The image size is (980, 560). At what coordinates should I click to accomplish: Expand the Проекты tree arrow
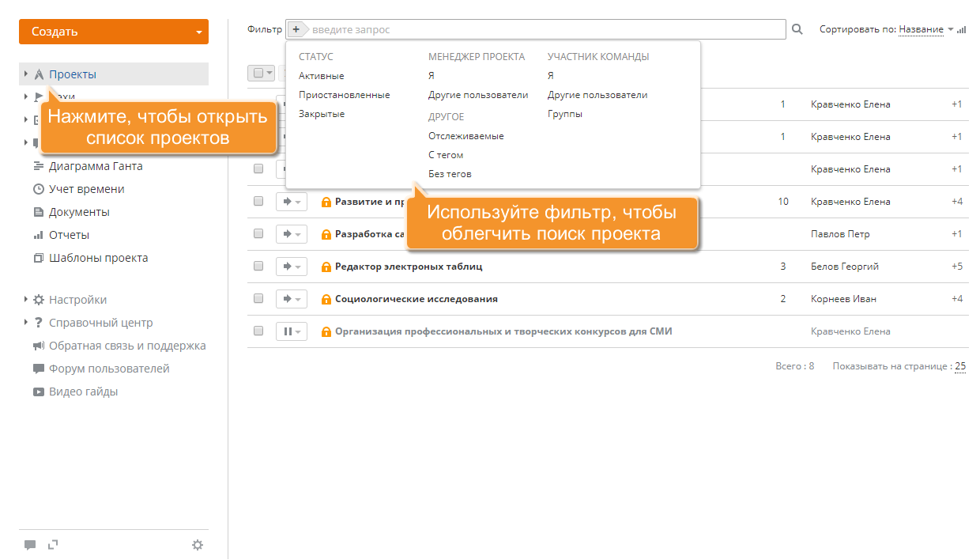[26, 74]
